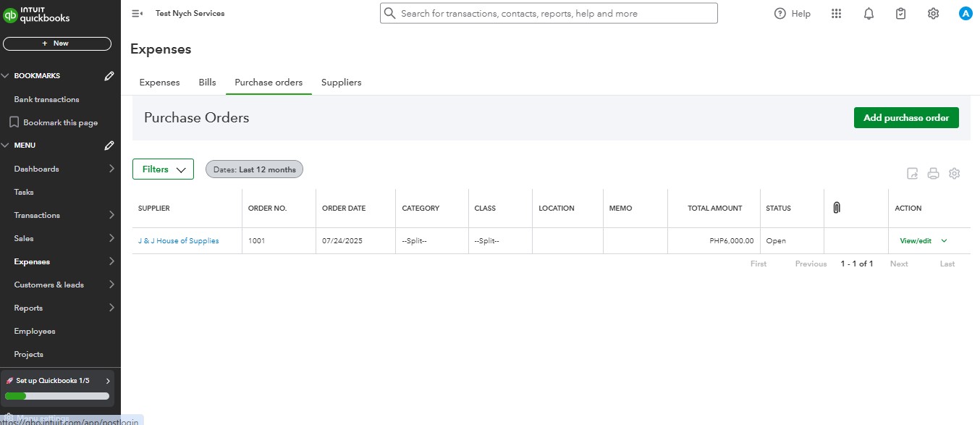Click Previous pagination link
Image resolution: width=980 pixels, height=425 pixels.
tap(811, 264)
